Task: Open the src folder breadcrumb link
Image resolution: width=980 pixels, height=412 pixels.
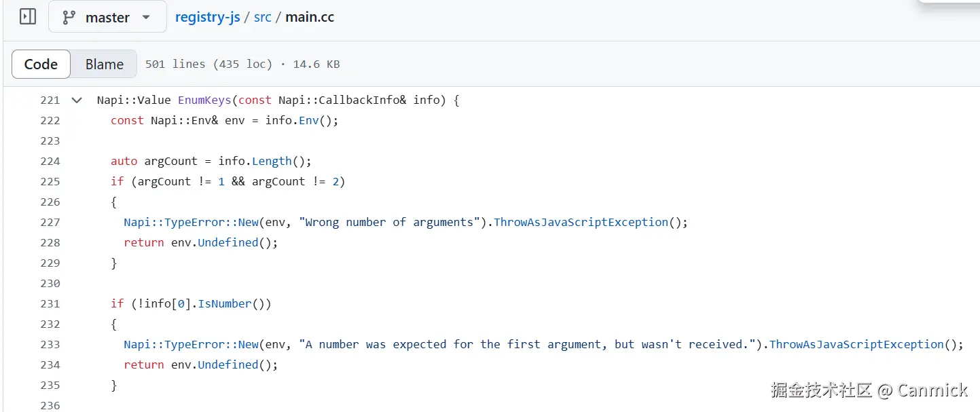Action: coord(263,17)
